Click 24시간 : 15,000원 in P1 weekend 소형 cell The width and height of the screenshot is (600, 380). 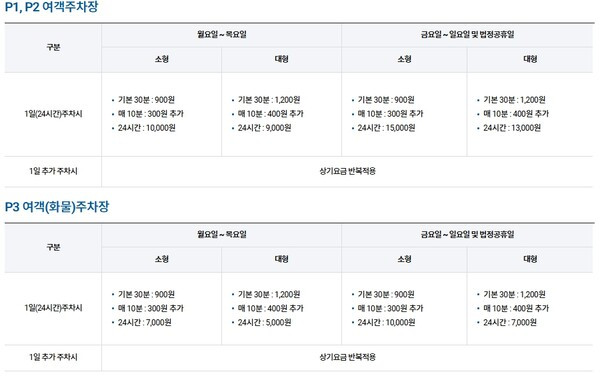click(x=386, y=128)
